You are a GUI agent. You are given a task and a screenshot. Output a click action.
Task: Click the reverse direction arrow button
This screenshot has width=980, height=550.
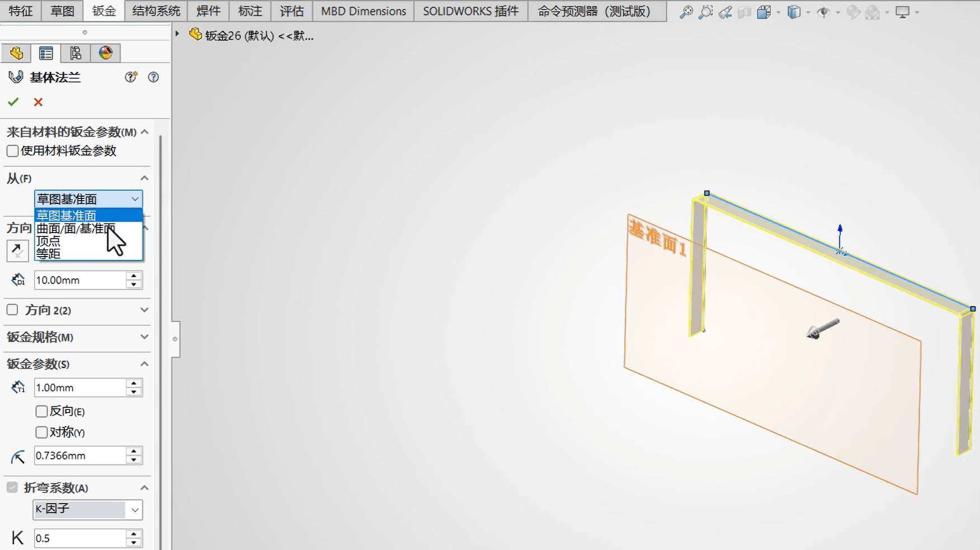(17, 250)
